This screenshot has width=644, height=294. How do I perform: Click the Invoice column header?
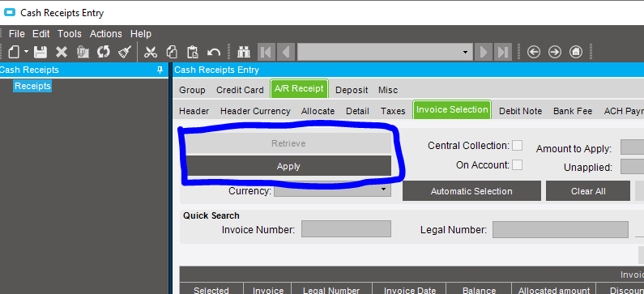[x=268, y=288]
